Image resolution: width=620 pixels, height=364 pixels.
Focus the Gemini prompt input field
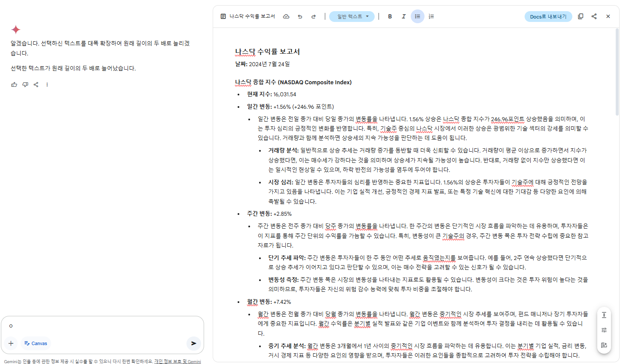coord(102,326)
